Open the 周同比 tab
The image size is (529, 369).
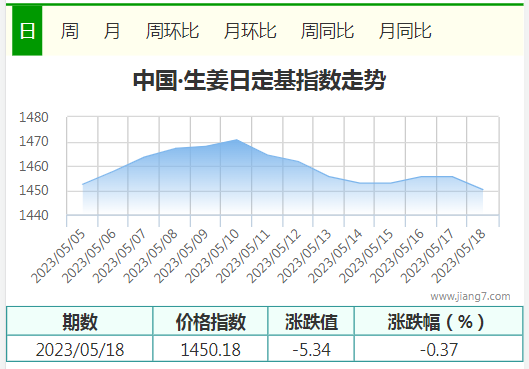[x=327, y=31]
